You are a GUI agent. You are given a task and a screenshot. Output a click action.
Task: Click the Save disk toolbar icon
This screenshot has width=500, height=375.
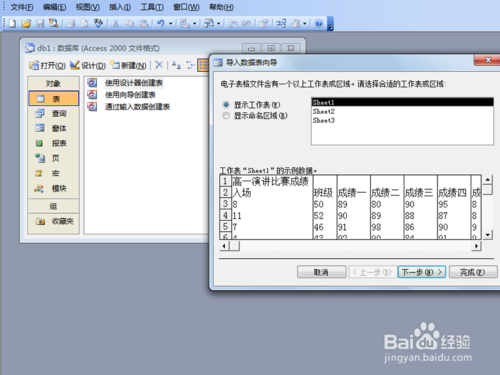(x=40, y=23)
